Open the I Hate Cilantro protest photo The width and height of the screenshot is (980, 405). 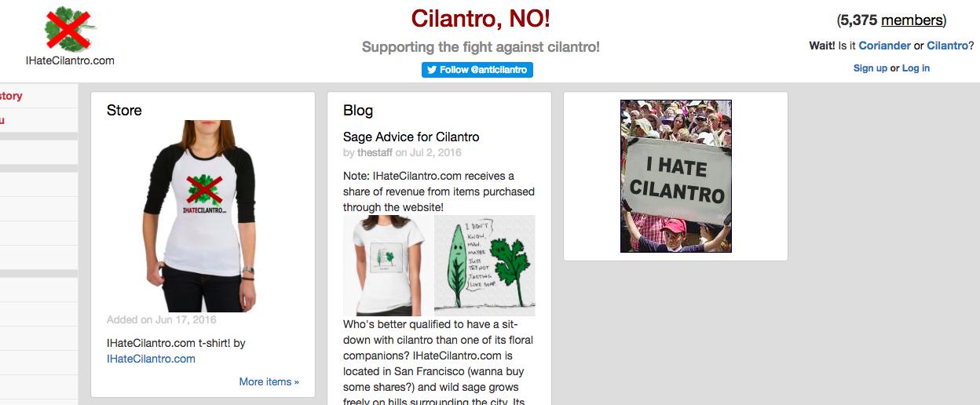tap(675, 176)
